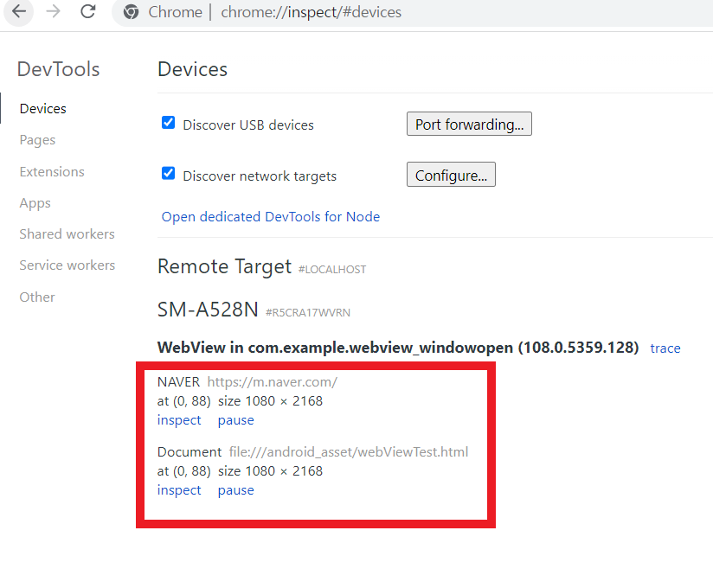Click the #R5CRA17WVRN serial text
This screenshot has width=713, height=588.
pyautogui.click(x=308, y=313)
